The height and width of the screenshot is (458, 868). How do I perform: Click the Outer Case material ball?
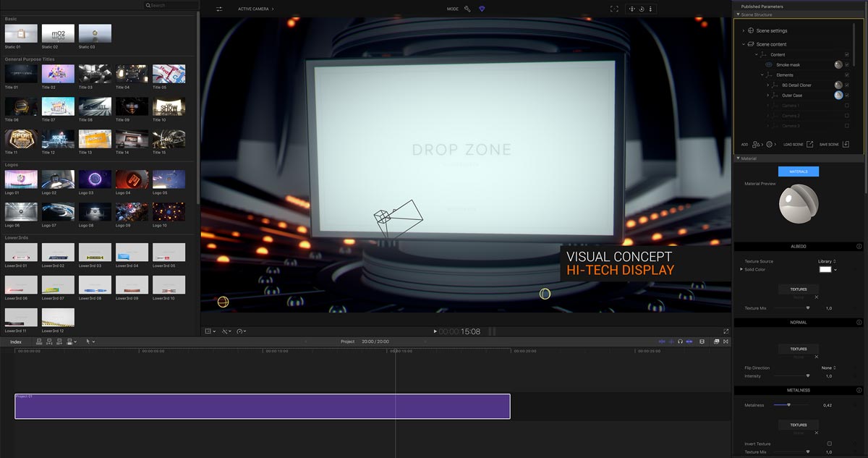click(x=838, y=95)
